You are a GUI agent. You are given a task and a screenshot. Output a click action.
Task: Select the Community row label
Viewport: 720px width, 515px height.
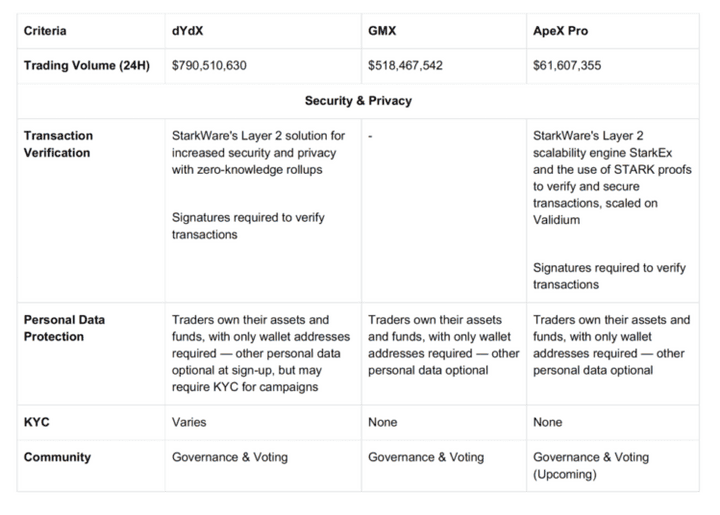click(x=57, y=457)
